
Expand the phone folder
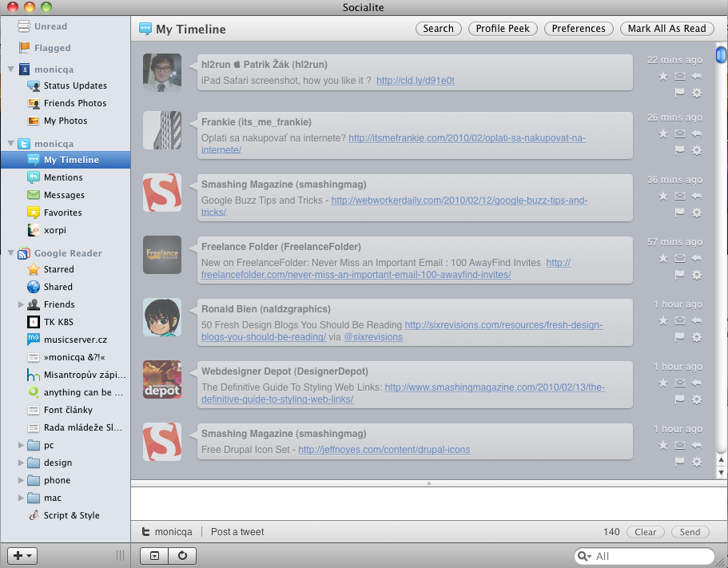[21, 480]
